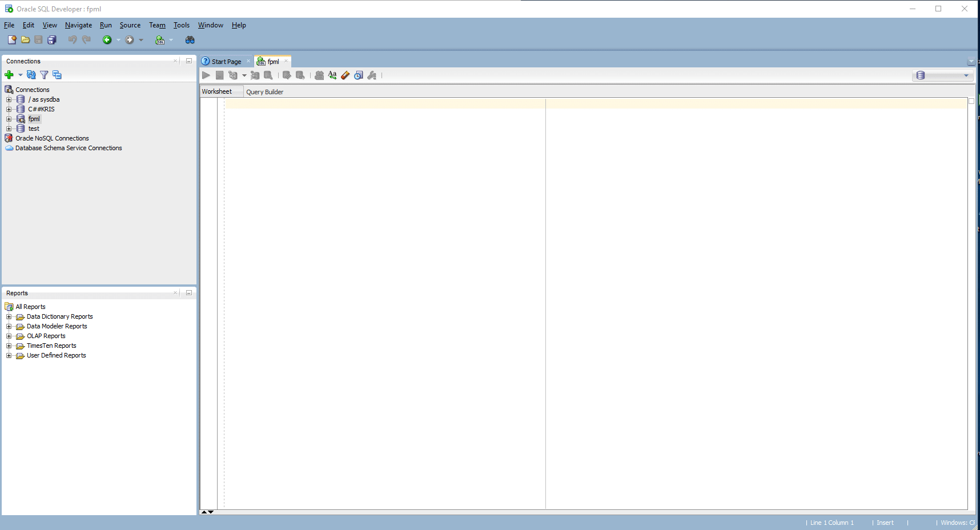
Task: Click the Unshared SQL Worksheet icon
Action: 319,75
